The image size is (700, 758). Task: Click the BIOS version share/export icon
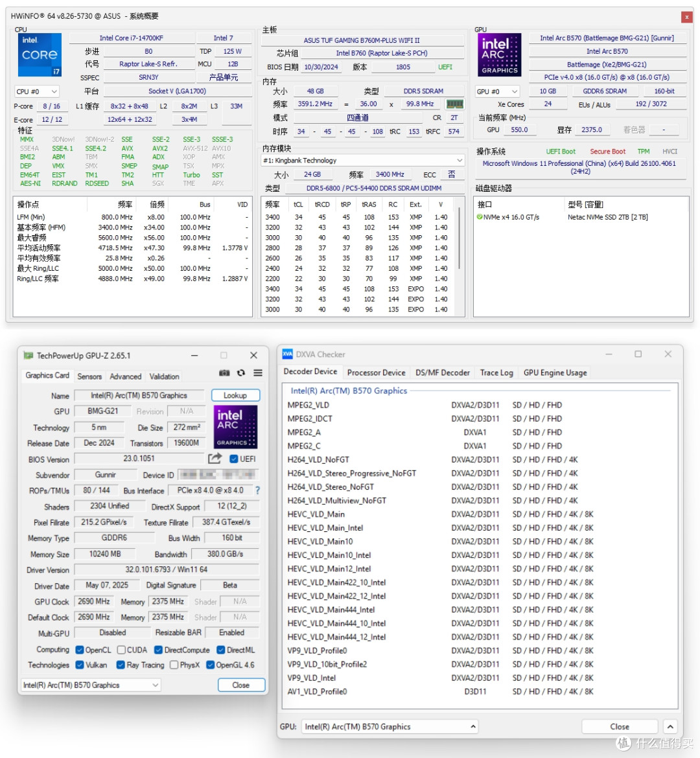215,458
